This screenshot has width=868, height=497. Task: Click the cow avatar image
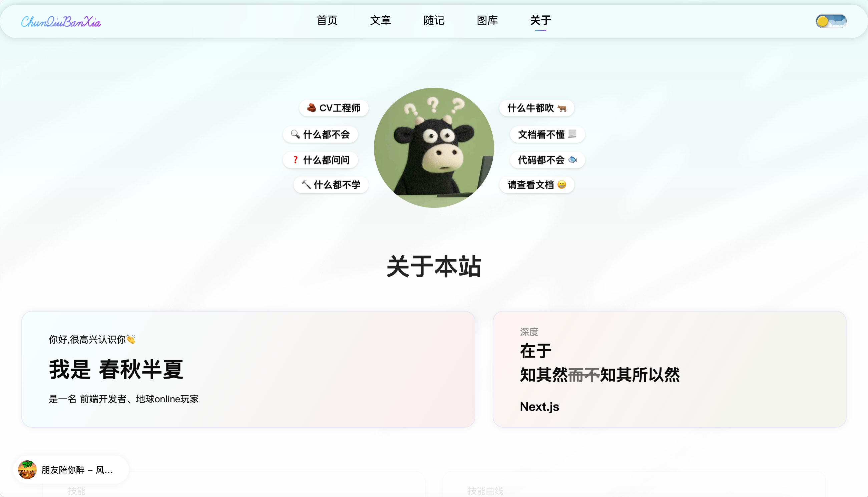(434, 147)
